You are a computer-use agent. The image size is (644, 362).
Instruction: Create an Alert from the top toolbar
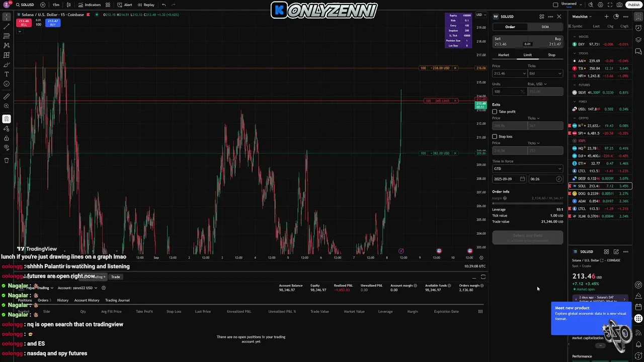coord(124,5)
